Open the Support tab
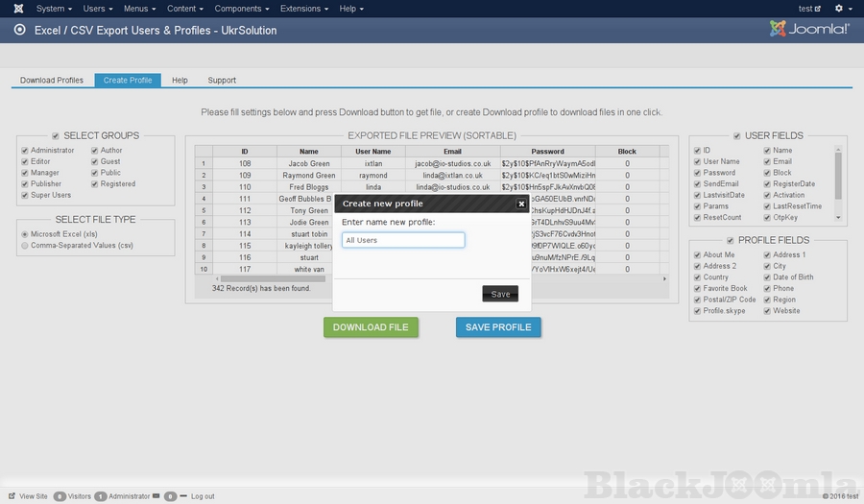864x504 pixels. point(222,81)
